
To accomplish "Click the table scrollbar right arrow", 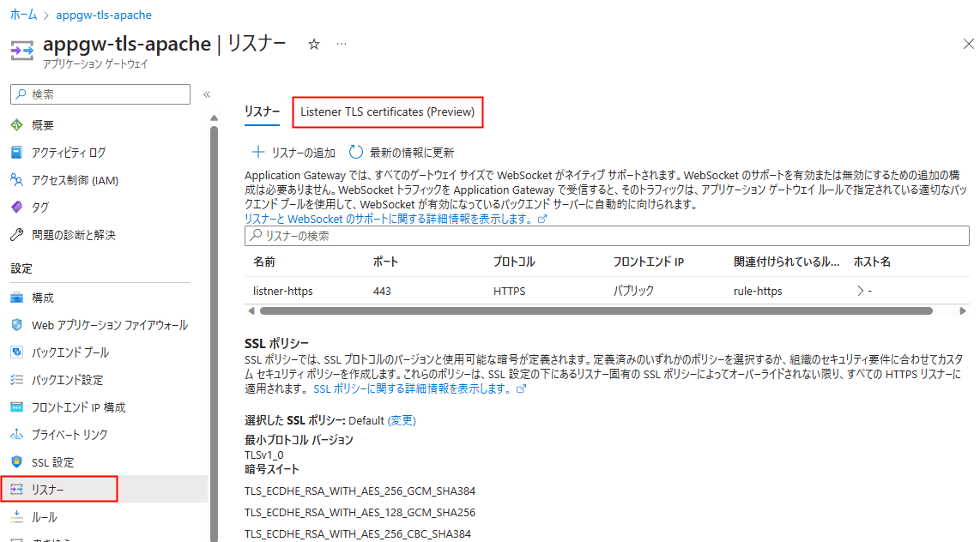I will pyautogui.click(x=963, y=311).
